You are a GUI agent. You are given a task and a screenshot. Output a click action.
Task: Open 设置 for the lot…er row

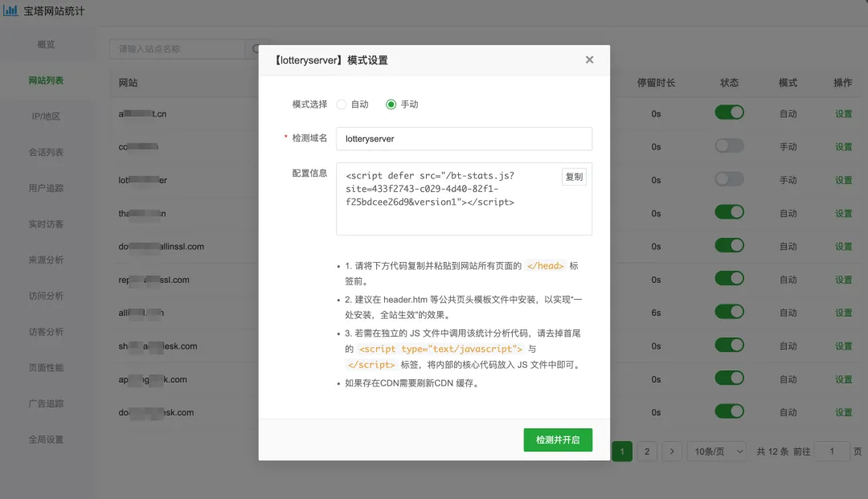[x=844, y=180]
